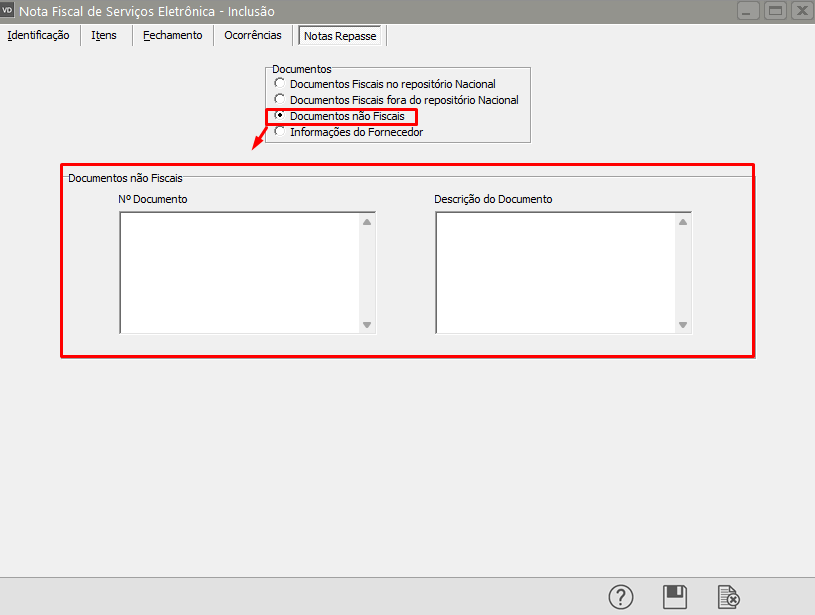Select the Documentos não Fiscais radio option

pos(279,116)
